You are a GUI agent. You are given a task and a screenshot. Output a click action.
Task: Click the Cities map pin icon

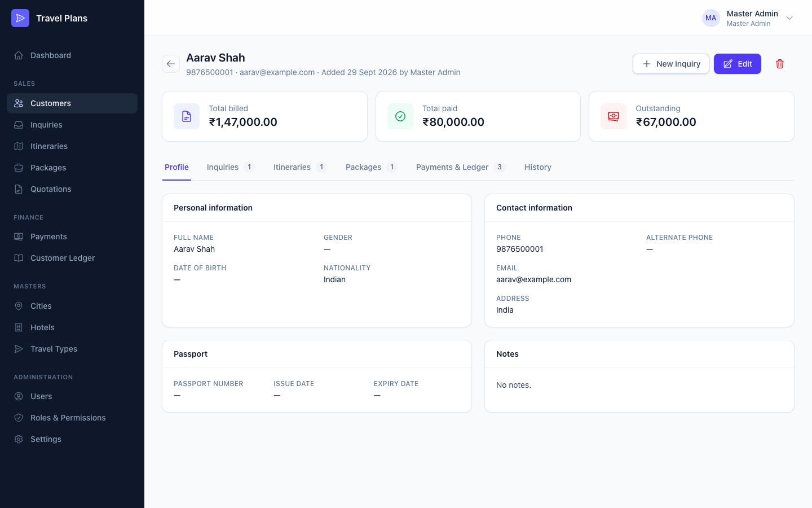click(19, 306)
